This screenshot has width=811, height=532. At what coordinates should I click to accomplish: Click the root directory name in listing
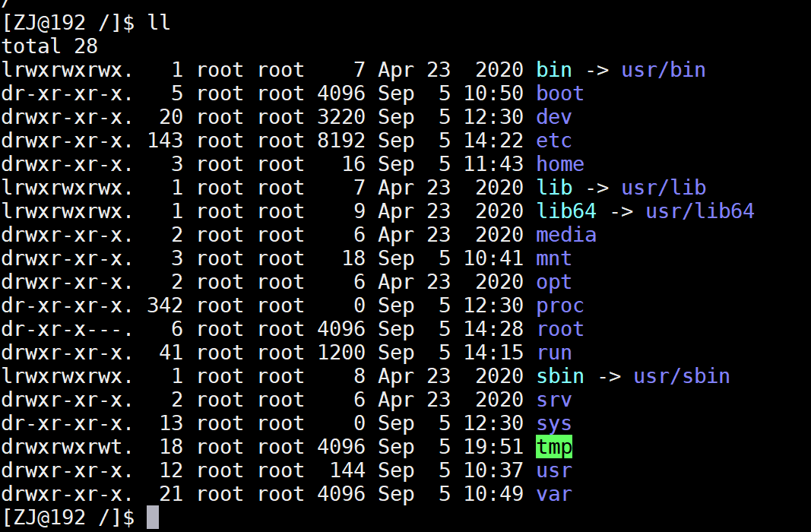point(560,329)
